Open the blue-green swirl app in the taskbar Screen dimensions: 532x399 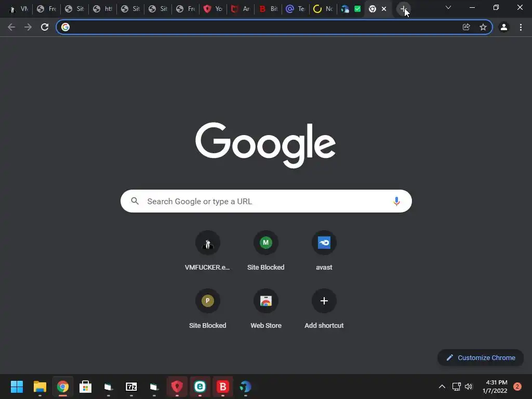246,387
